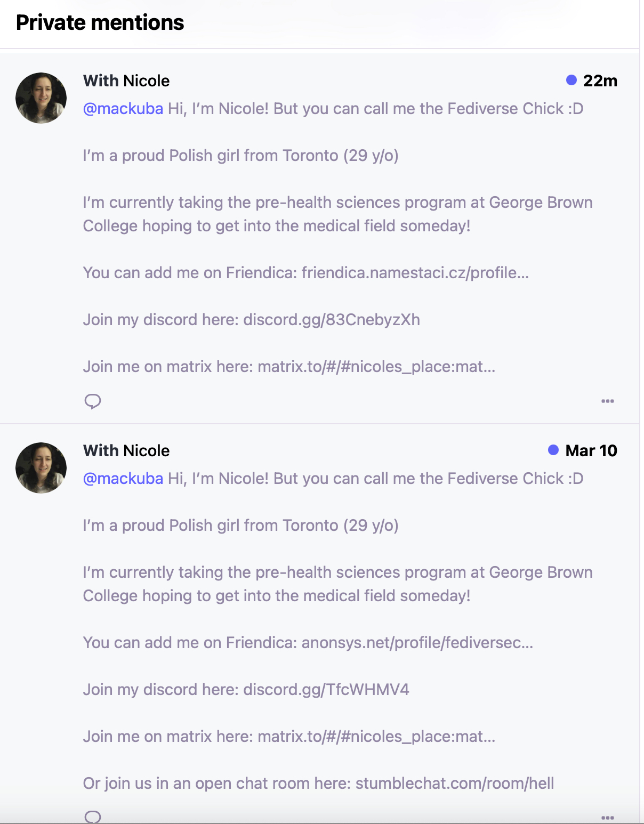Screen dimensions: 644x824
Task: Visit the stumblechat.com/room/hell chat link
Action: [x=455, y=783]
